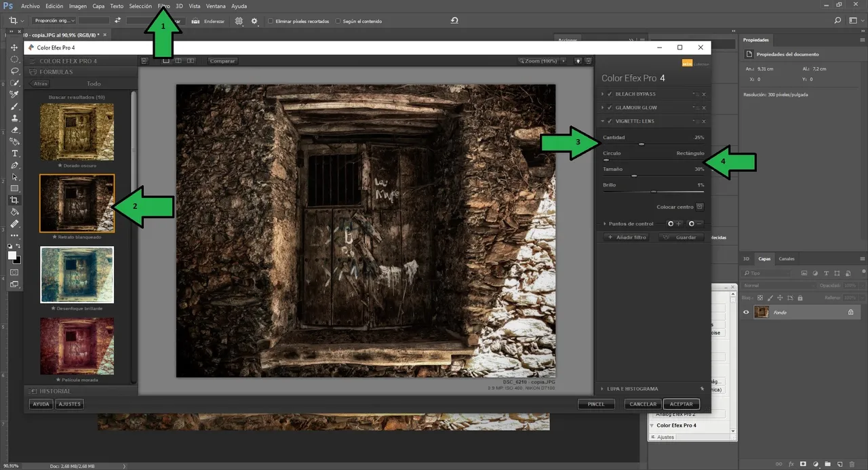Select the Paint Bucket tool

pyautogui.click(x=14, y=212)
